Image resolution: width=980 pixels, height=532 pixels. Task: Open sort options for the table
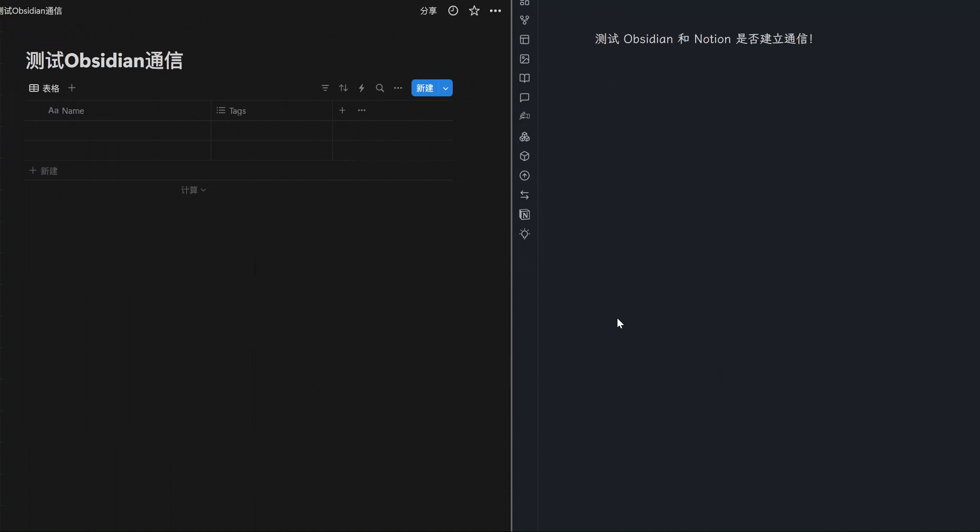[343, 88]
